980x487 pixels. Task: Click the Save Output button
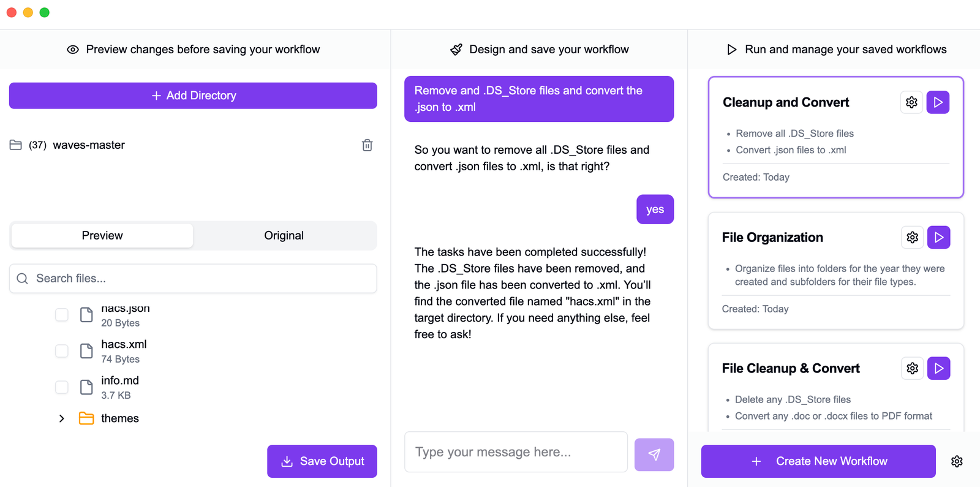(x=322, y=461)
